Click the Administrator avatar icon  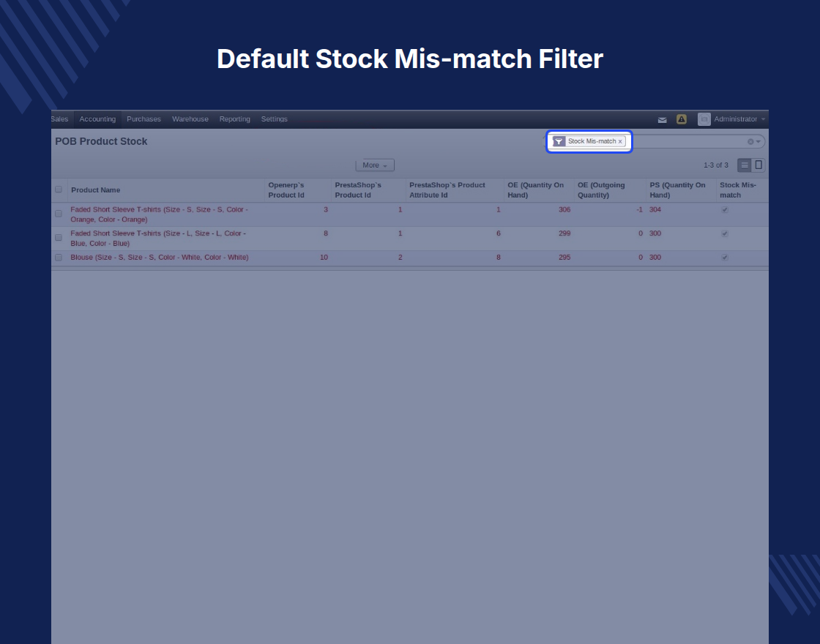coord(704,119)
